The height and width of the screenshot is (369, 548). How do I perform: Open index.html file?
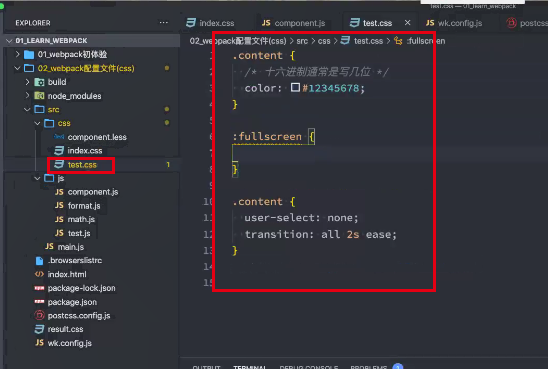coord(67,274)
